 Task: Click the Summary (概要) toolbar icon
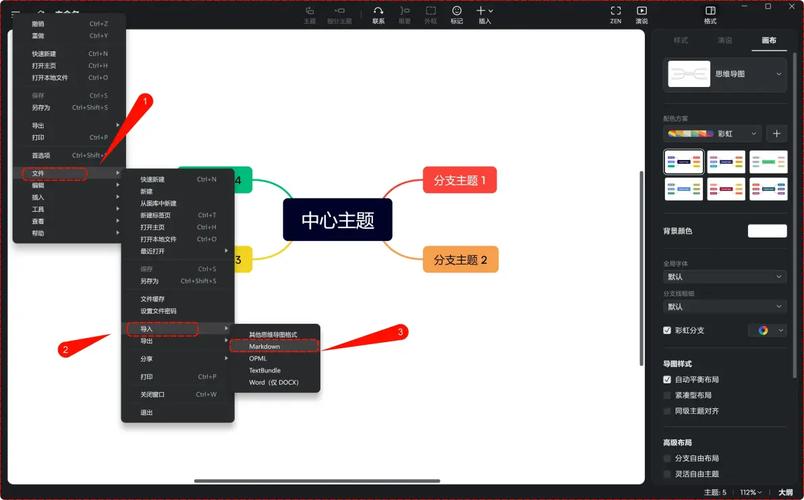405,11
